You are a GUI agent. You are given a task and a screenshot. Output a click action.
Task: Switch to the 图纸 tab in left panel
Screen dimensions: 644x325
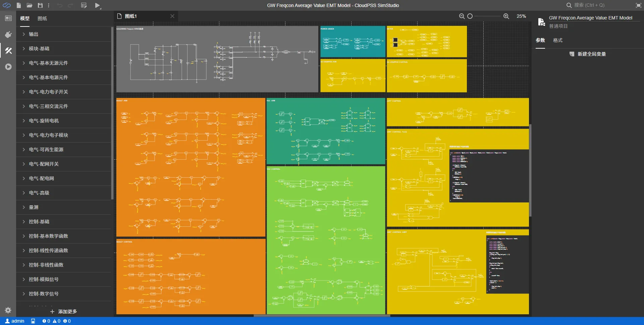tap(42, 18)
